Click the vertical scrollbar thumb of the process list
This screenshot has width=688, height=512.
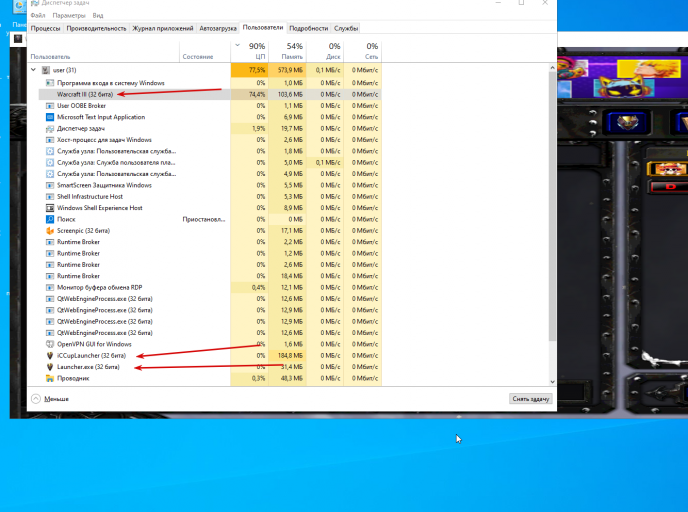click(x=552, y=206)
